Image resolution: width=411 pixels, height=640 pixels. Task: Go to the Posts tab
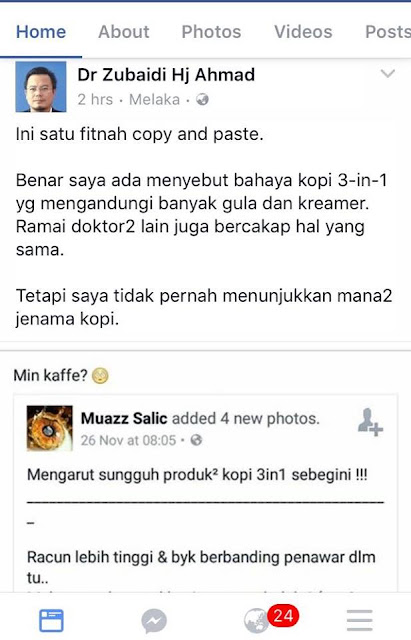[x=388, y=32]
